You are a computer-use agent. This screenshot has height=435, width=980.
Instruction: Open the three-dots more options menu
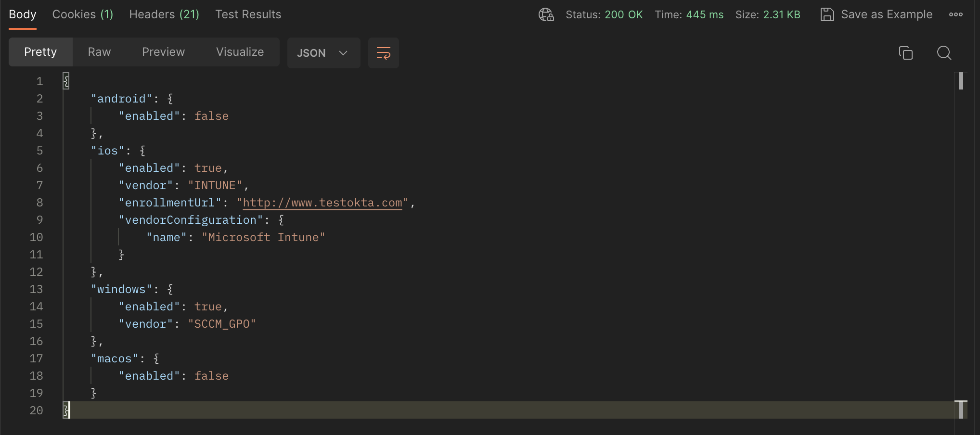click(955, 14)
